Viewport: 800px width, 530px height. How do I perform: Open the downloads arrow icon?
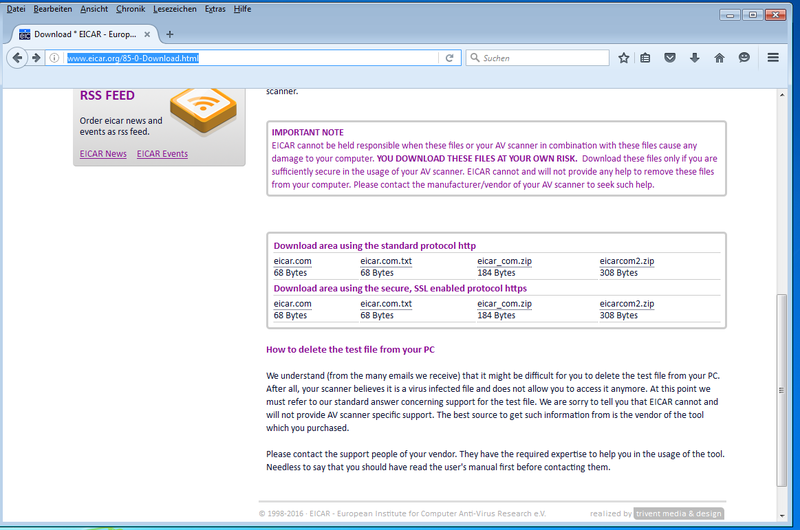pyautogui.click(x=695, y=58)
